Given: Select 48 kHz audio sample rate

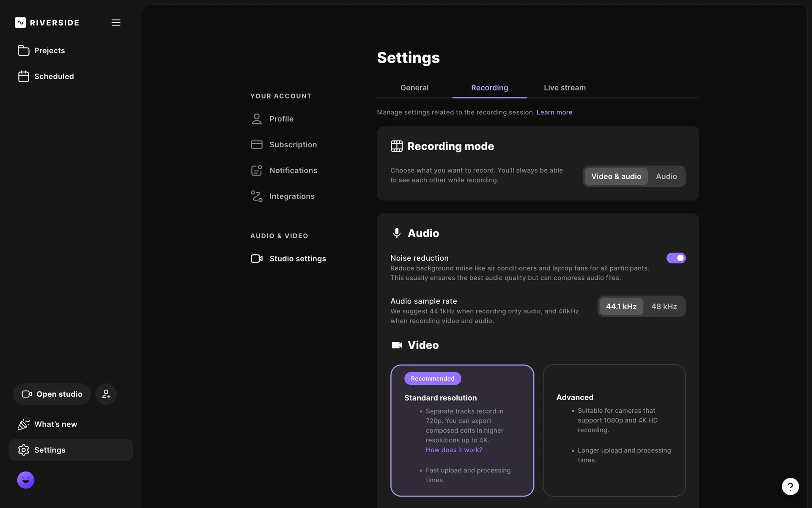Looking at the screenshot, I should [x=664, y=306].
